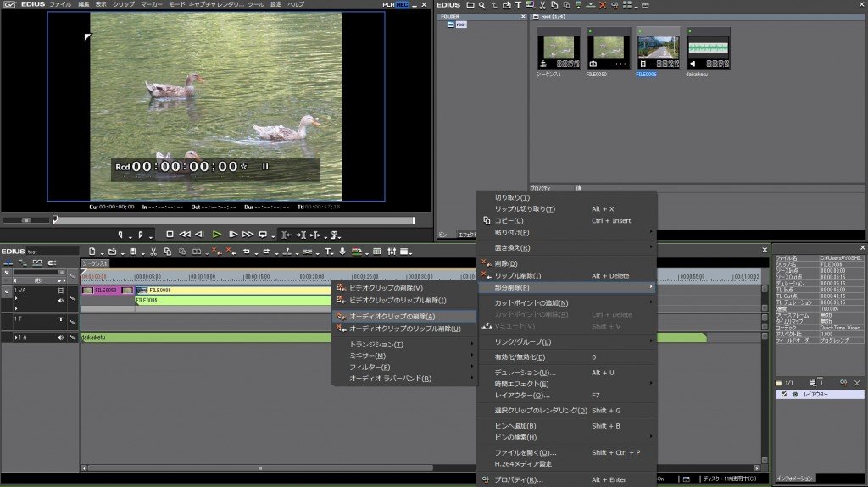The image size is (868, 487).
Task: Set Out point marker in player
Action: (141, 235)
